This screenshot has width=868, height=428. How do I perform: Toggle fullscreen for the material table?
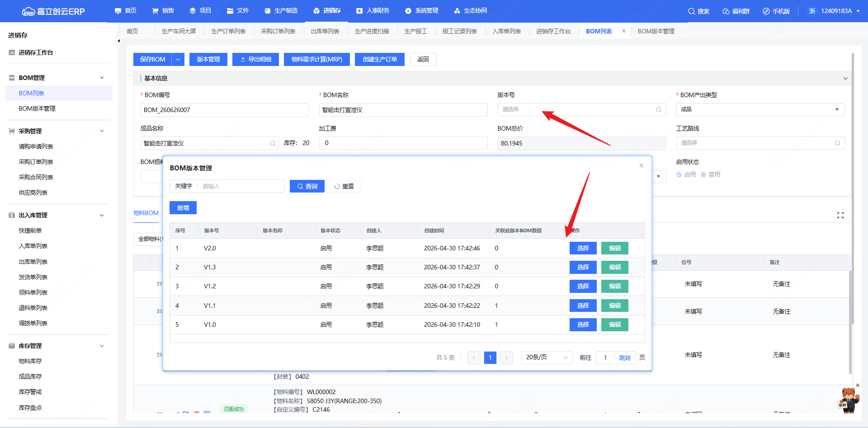point(840,215)
